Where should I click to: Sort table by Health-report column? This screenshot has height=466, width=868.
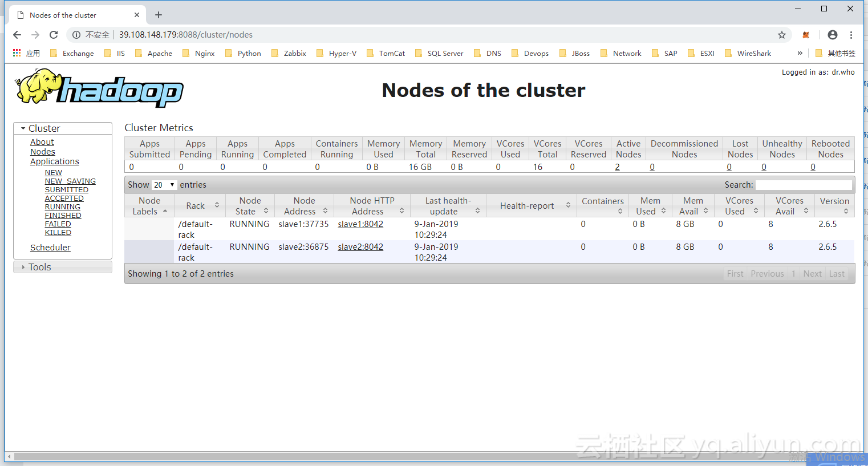[532, 206]
